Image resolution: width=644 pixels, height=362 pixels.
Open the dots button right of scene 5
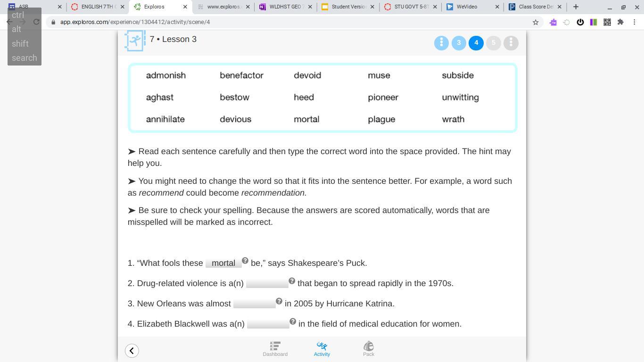511,43
